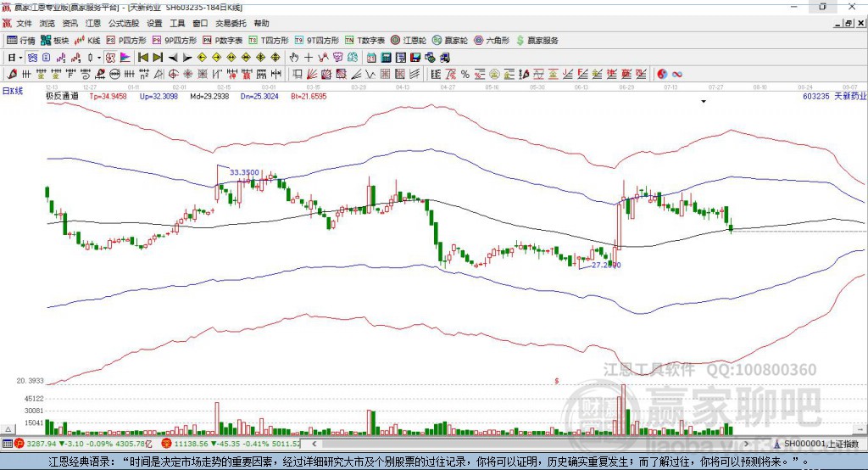Toggle the 行情 quotes view button
868x470 pixels.
point(21,41)
